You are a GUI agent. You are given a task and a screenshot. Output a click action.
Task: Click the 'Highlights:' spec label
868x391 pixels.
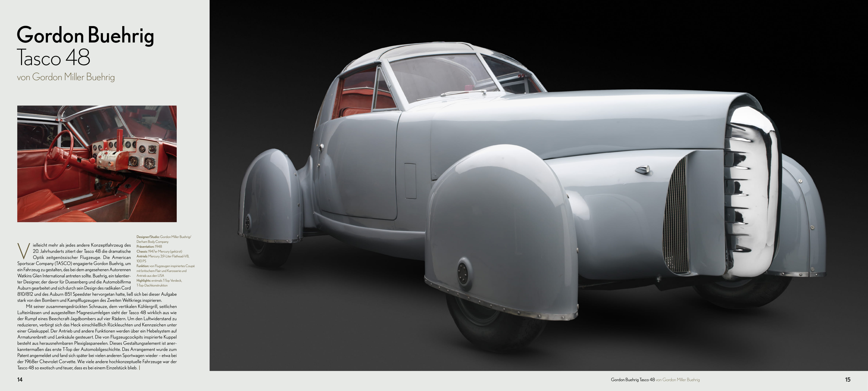click(x=143, y=280)
